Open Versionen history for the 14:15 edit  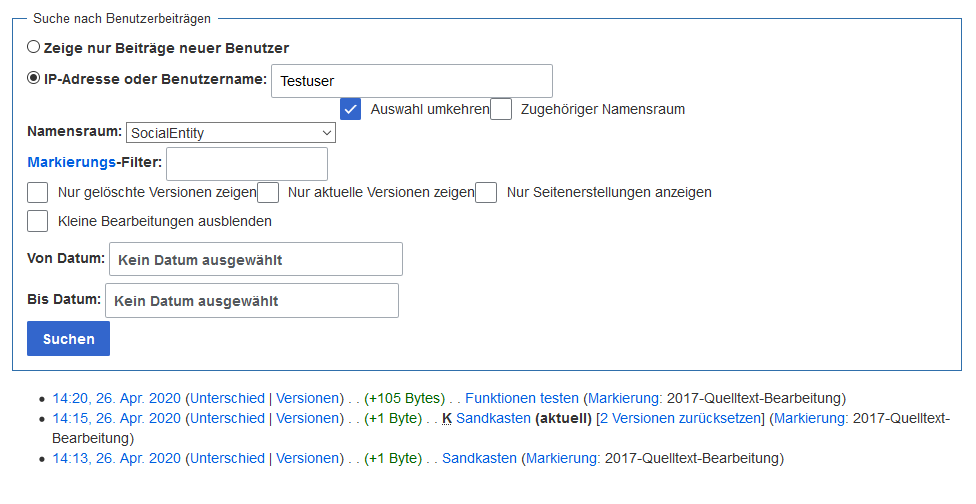point(308,418)
